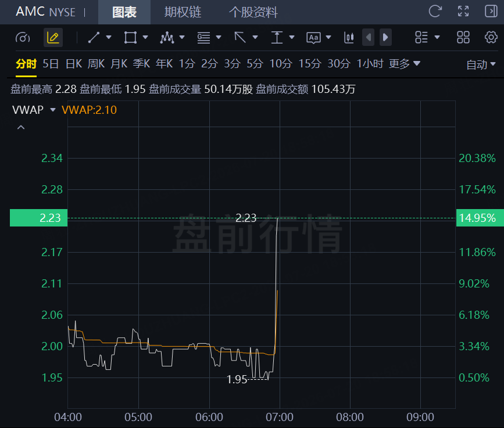Select the rectangle shape tool
Viewport: 504px width, 428px height.
130,38
